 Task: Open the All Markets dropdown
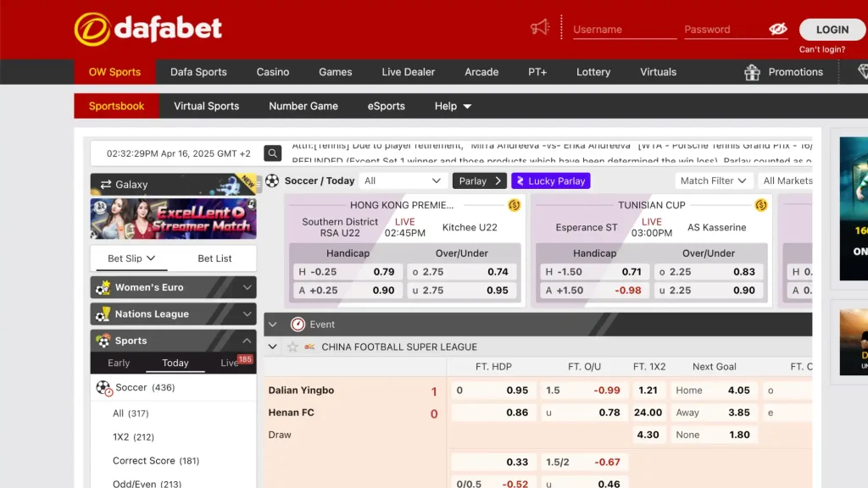click(787, 181)
